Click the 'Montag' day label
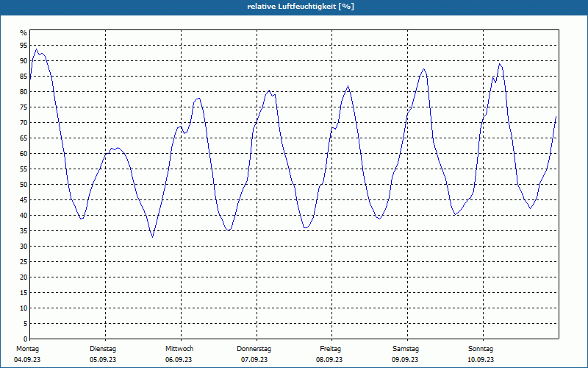Viewport: 588px width, 368px height. (x=27, y=349)
